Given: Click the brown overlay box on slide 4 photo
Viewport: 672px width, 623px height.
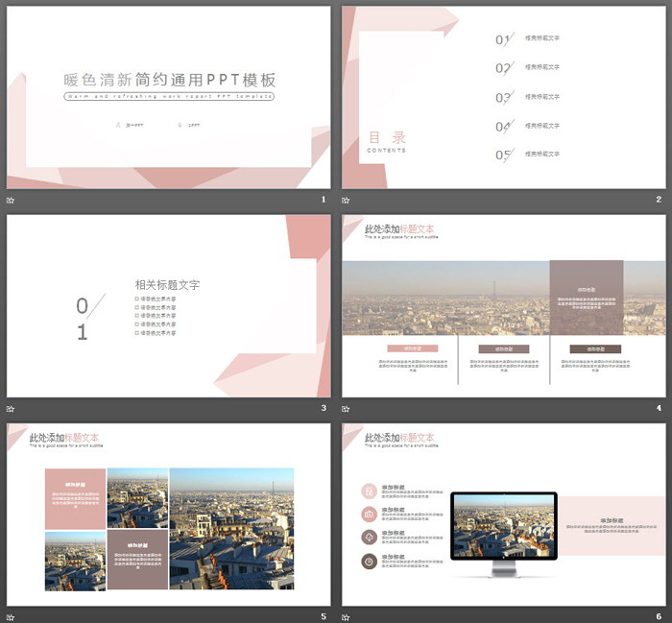Looking at the screenshot, I should tap(586, 297).
